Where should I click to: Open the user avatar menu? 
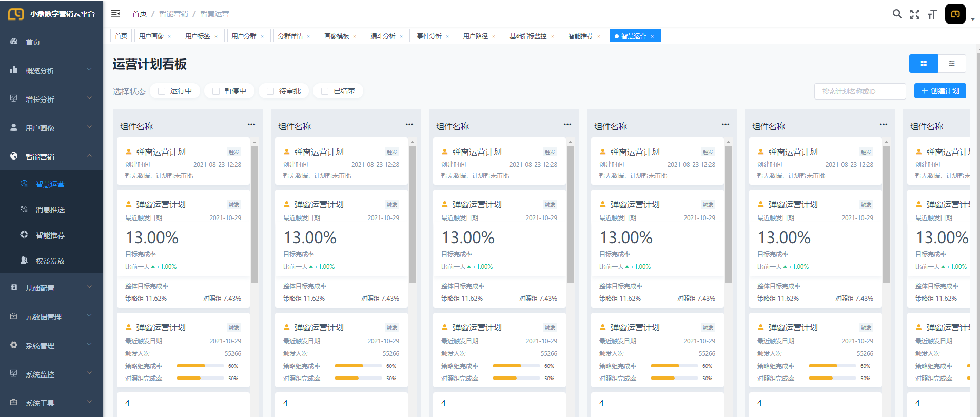955,14
